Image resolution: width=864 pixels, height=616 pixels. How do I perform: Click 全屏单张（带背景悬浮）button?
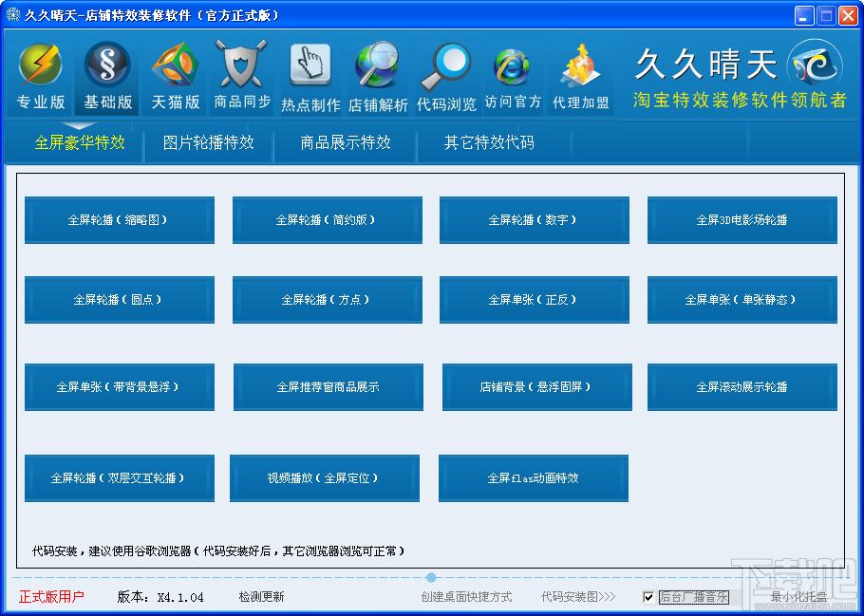point(120,387)
